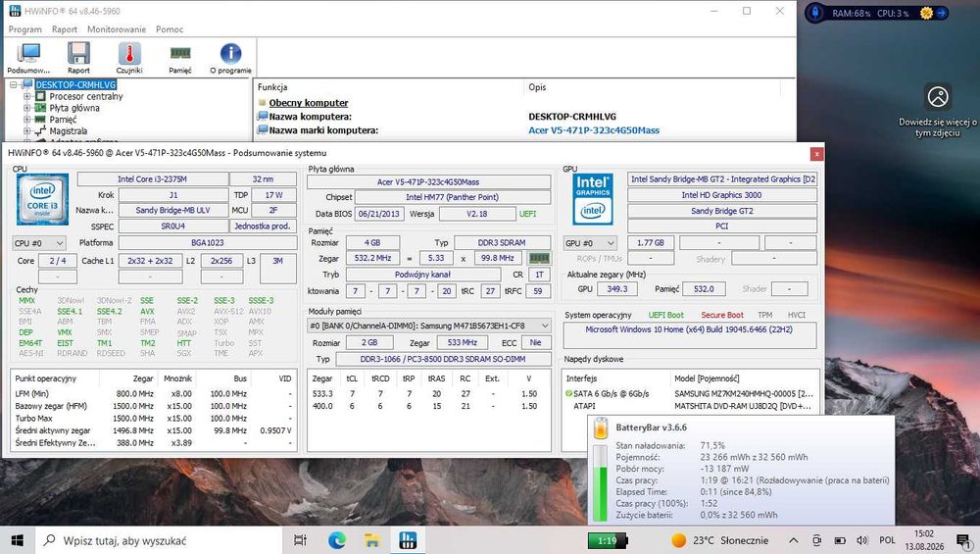Click the desktop photo info icon
The width and height of the screenshot is (980, 554).
click(x=938, y=97)
